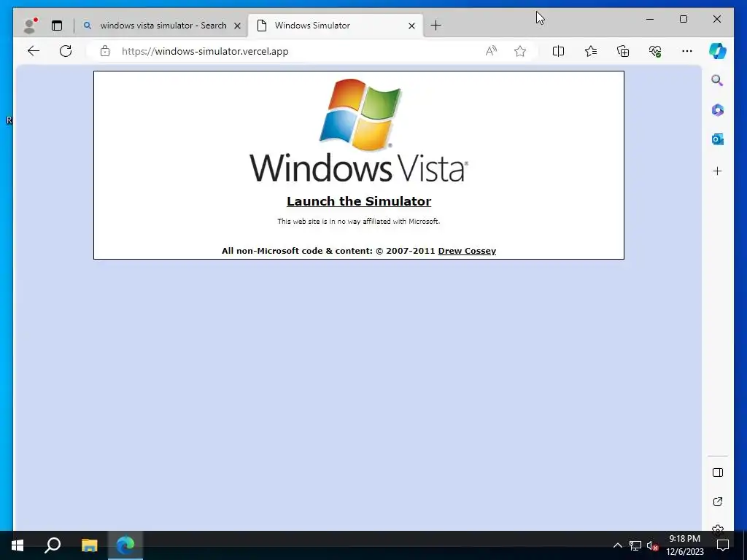Click the Launch the Simulator link
Screen dimensions: 747x560
359,201
